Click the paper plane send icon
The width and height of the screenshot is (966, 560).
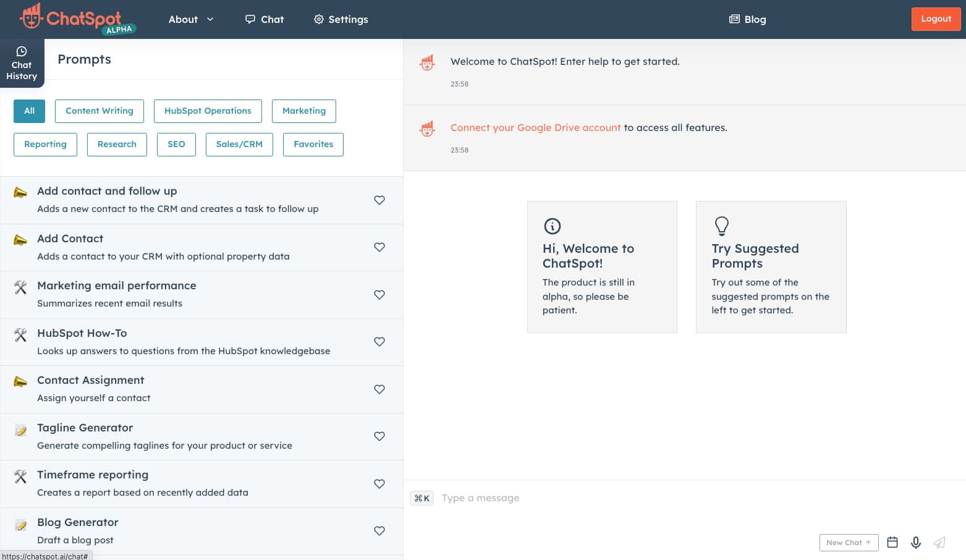(x=939, y=542)
